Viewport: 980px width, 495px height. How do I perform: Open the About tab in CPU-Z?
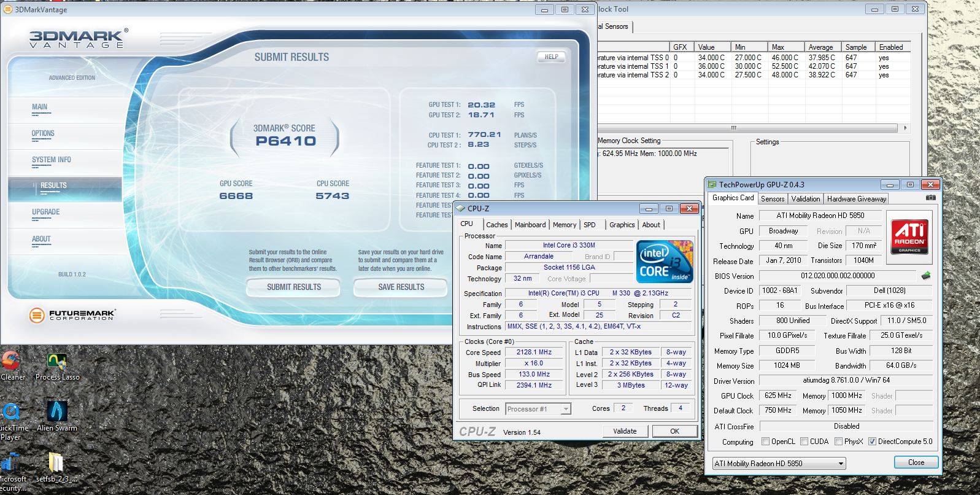tap(651, 225)
